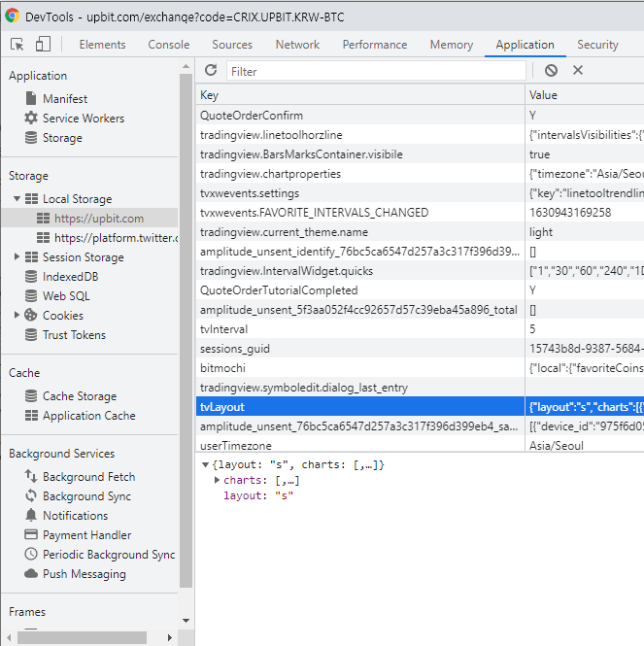Viewport: 644px width, 646px height.
Task: Switch to the Security tab
Action: [x=597, y=44]
